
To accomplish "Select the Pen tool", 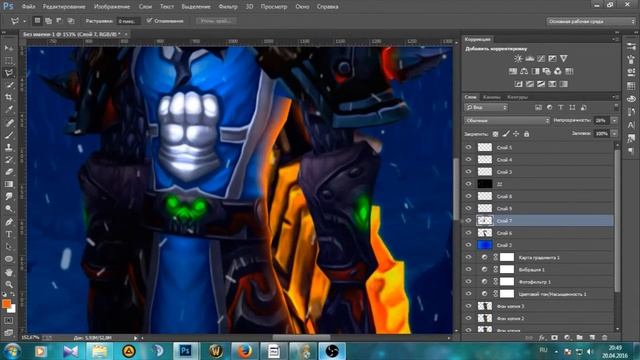I will pos(9,222).
